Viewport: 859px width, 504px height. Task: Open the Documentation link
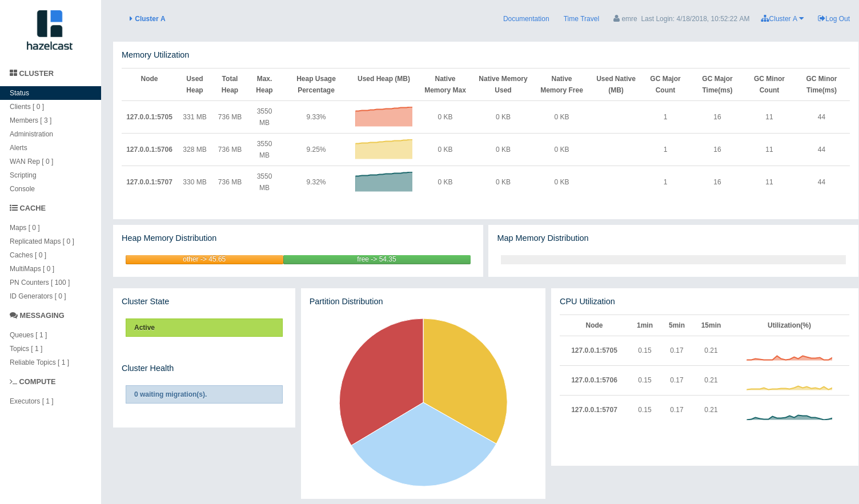click(x=526, y=19)
